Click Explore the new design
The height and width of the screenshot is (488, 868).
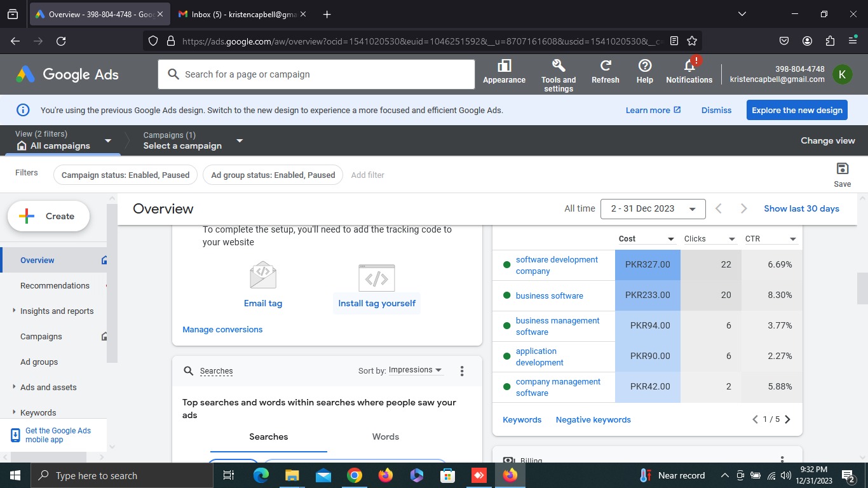(797, 110)
